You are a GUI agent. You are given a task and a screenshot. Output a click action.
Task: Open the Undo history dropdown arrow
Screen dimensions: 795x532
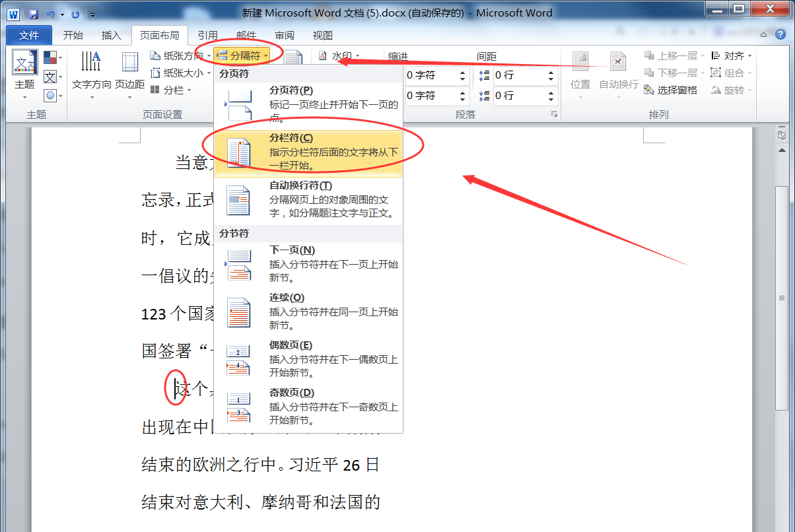62,14
